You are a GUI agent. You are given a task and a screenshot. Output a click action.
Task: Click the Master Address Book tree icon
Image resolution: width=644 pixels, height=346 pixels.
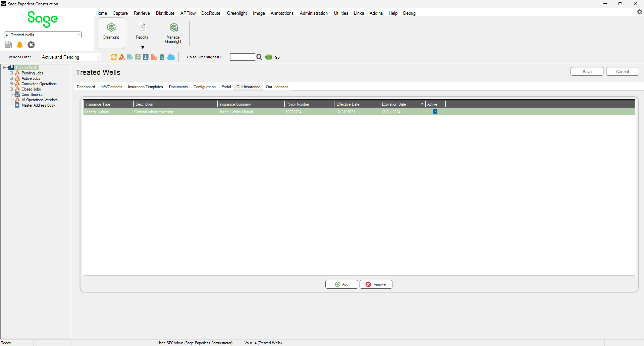click(x=17, y=105)
